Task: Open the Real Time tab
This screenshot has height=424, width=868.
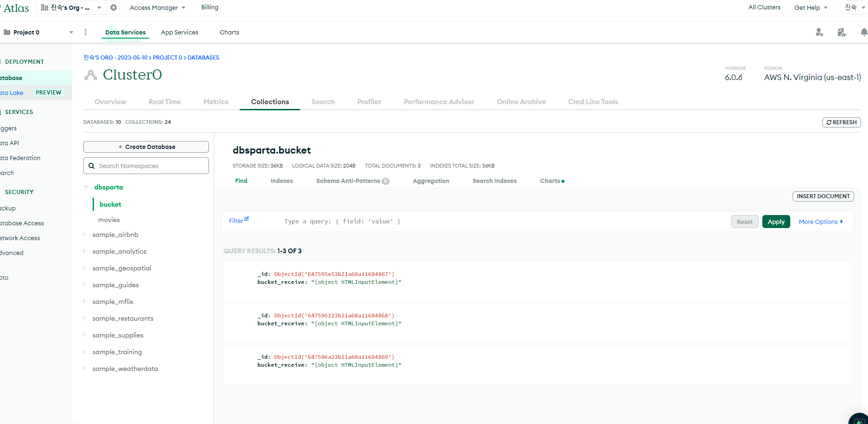Action: (165, 101)
